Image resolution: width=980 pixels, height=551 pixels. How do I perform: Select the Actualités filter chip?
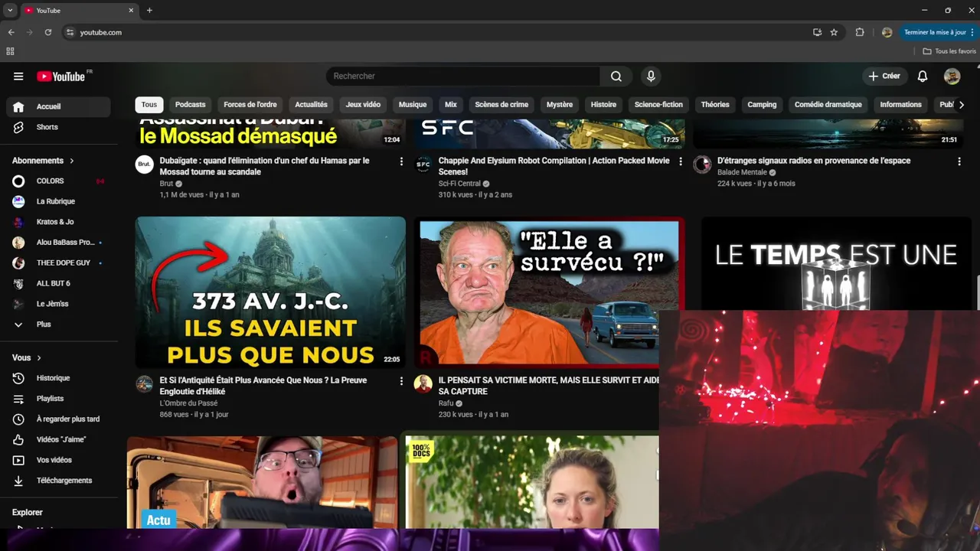(311, 105)
